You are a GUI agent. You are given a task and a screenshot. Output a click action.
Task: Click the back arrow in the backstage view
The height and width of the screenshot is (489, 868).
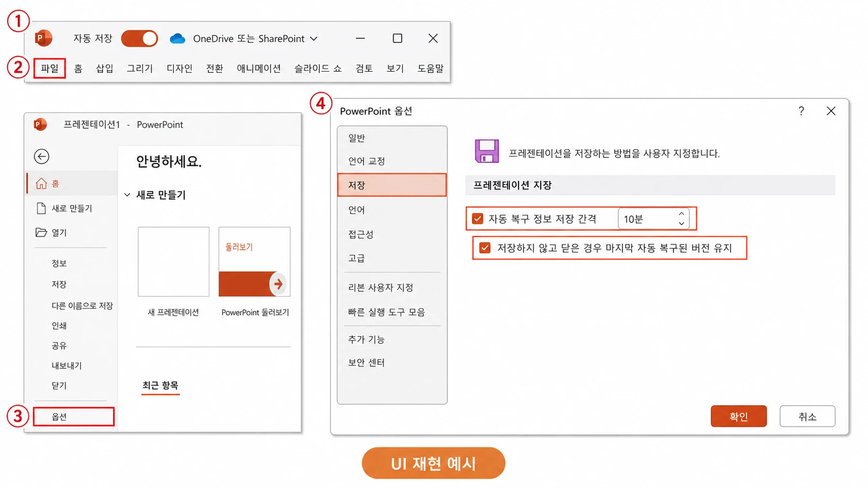coord(42,156)
